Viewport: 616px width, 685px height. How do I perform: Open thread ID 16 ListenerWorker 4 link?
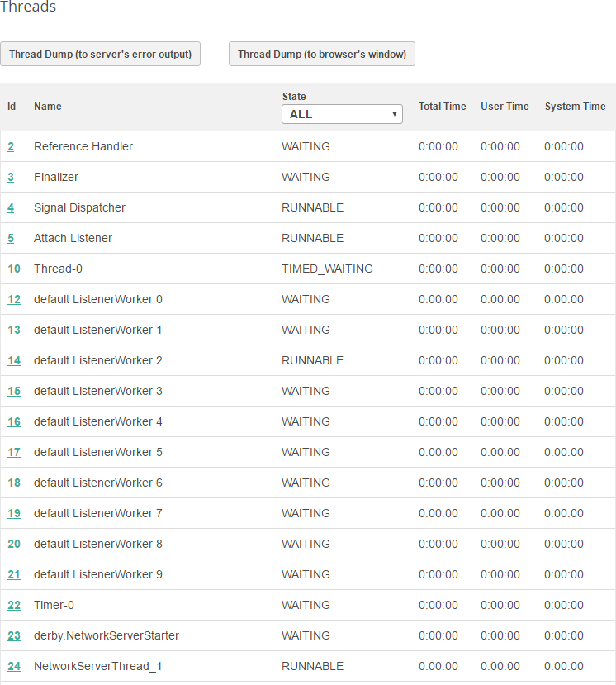(x=14, y=422)
